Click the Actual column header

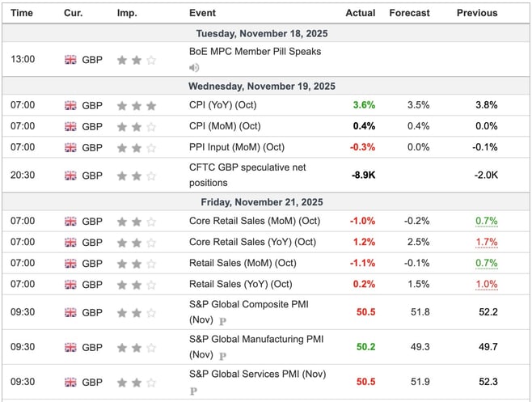pos(361,13)
